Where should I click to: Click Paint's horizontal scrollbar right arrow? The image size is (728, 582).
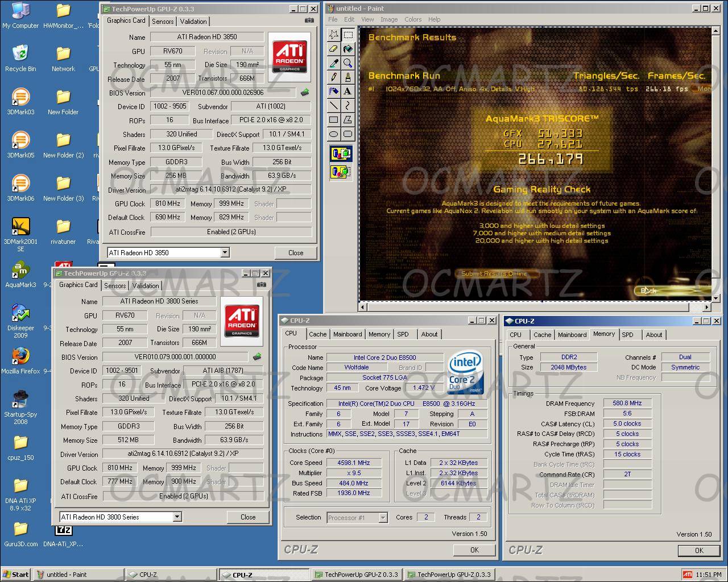tap(707, 307)
